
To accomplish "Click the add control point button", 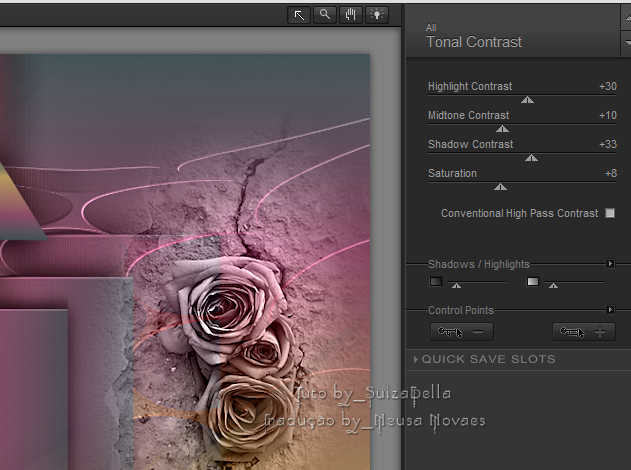I will (x=584, y=332).
